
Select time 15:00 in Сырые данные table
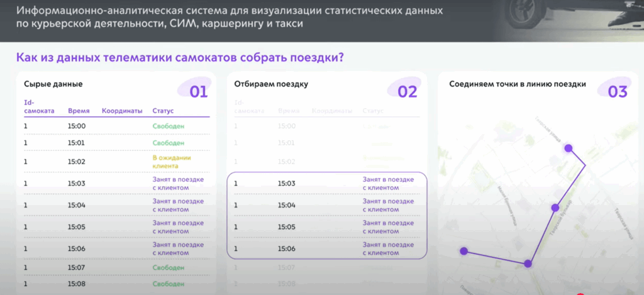tap(76, 126)
